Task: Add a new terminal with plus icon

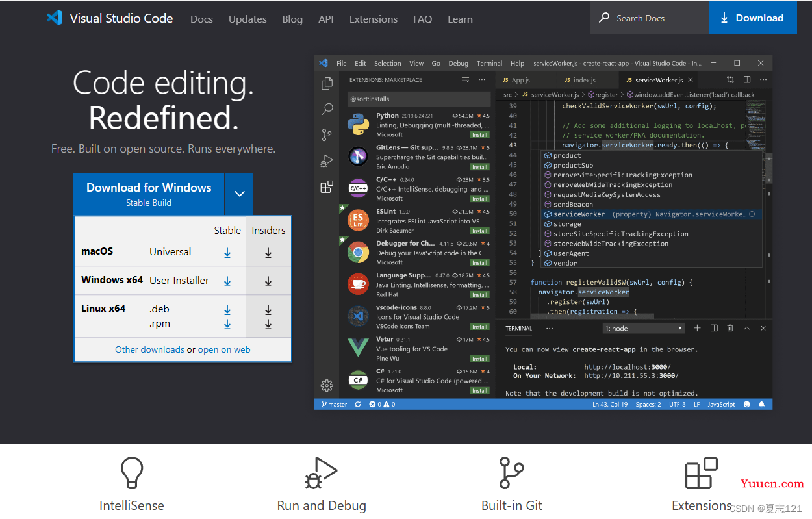Action: [x=697, y=329]
